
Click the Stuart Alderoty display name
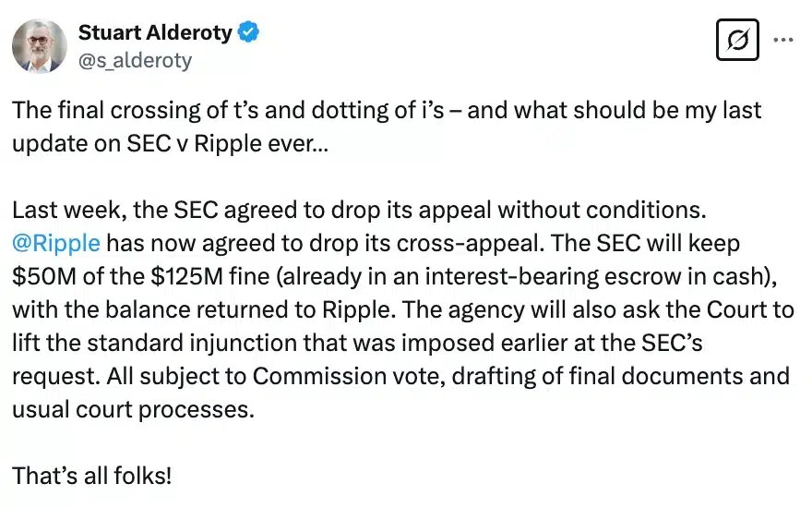pos(156,33)
